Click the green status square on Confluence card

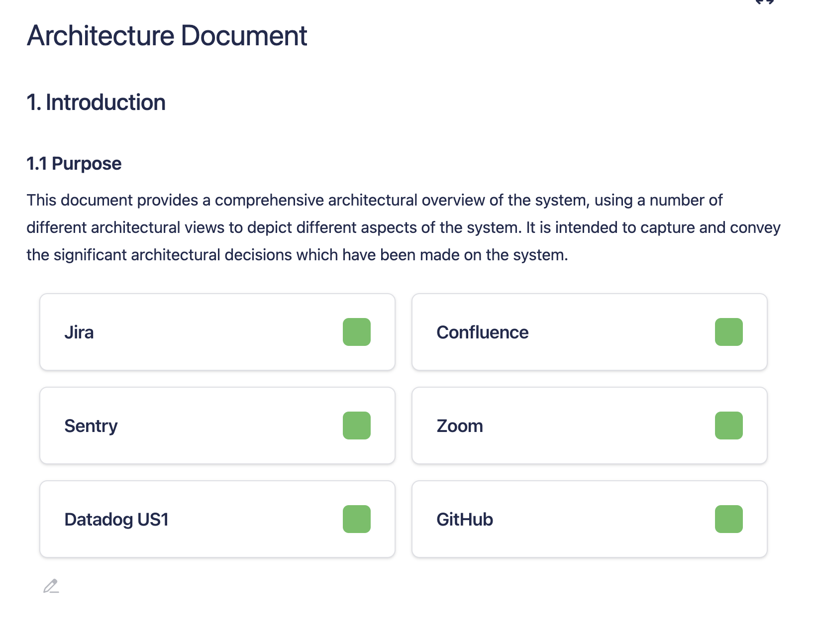point(728,332)
